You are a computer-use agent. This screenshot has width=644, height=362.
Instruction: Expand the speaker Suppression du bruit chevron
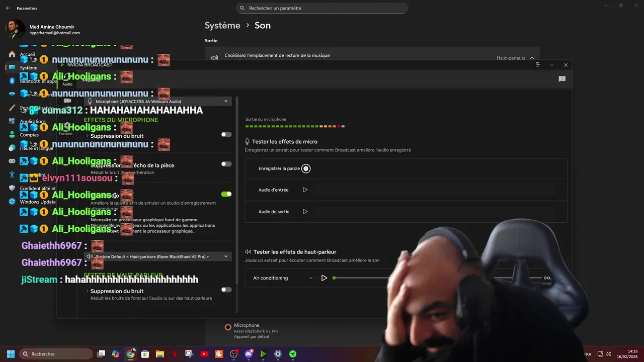pos(87,291)
